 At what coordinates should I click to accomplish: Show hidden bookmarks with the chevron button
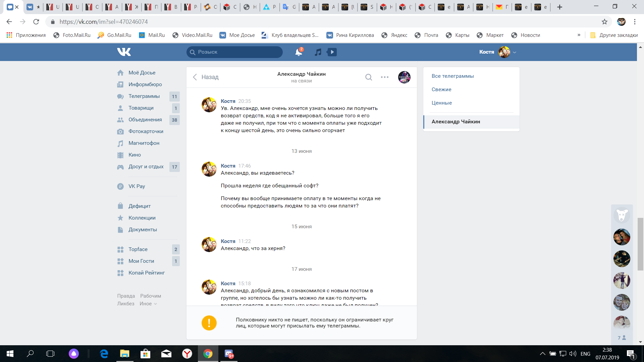tap(579, 35)
